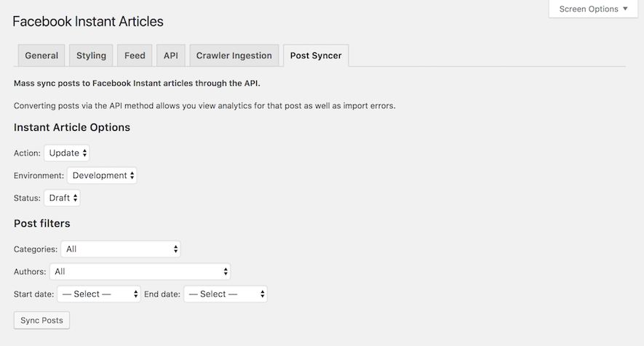
Task: Open the End date select dropdown
Action: pyautogui.click(x=226, y=294)
